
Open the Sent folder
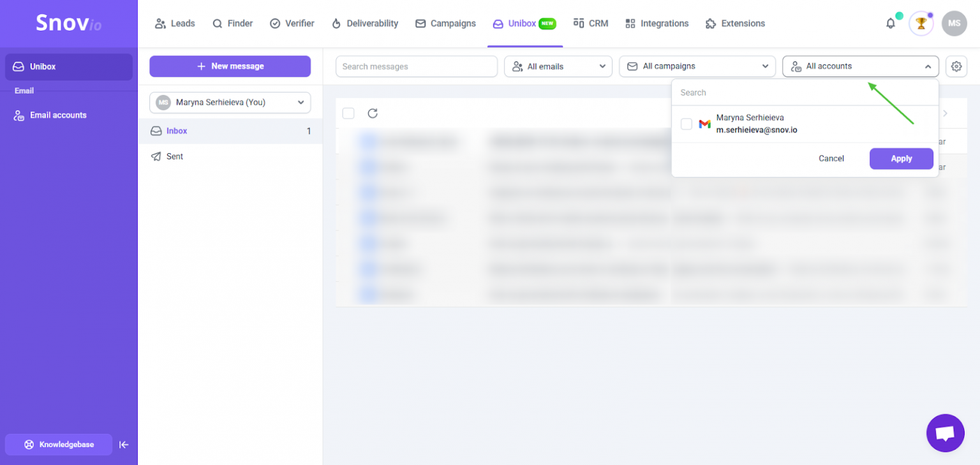click(x=230, y=156)
